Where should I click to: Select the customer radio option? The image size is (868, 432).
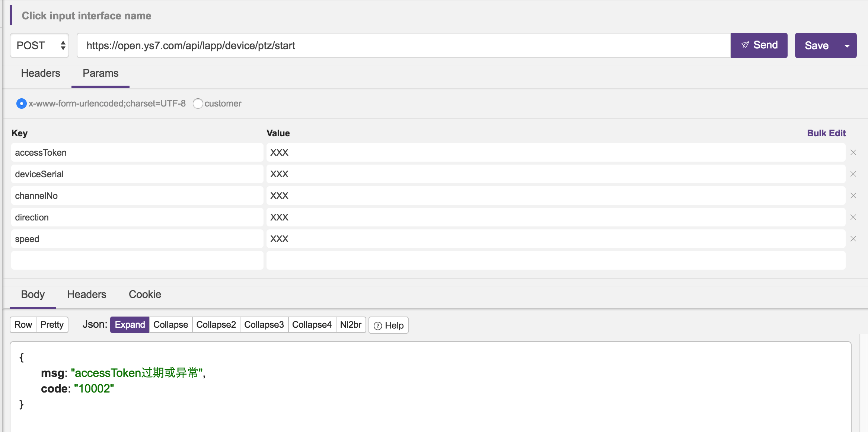click(198, 104)
